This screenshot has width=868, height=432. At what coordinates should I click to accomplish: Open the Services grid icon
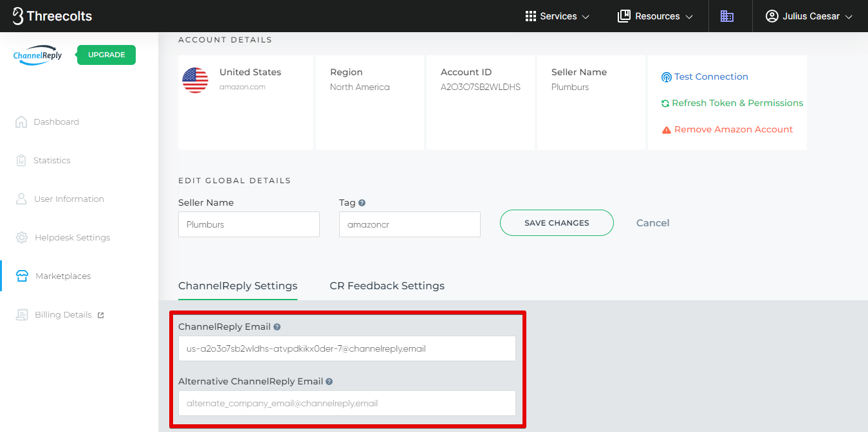[531, 16]
